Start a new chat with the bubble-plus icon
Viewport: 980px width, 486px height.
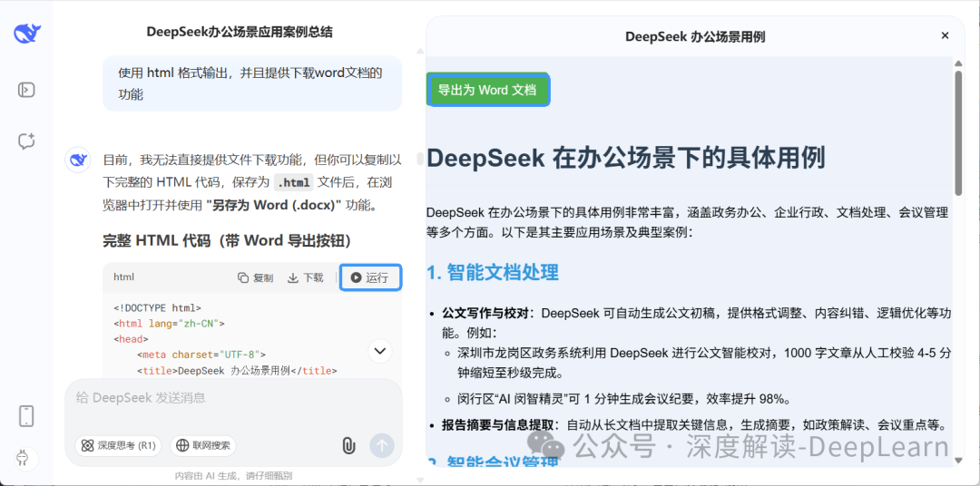[26, 141]
